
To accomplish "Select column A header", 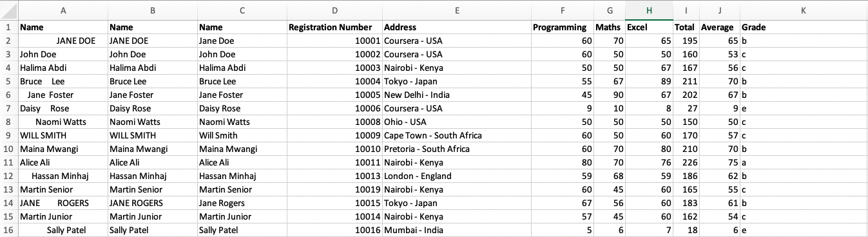I will tap(63, 10).
